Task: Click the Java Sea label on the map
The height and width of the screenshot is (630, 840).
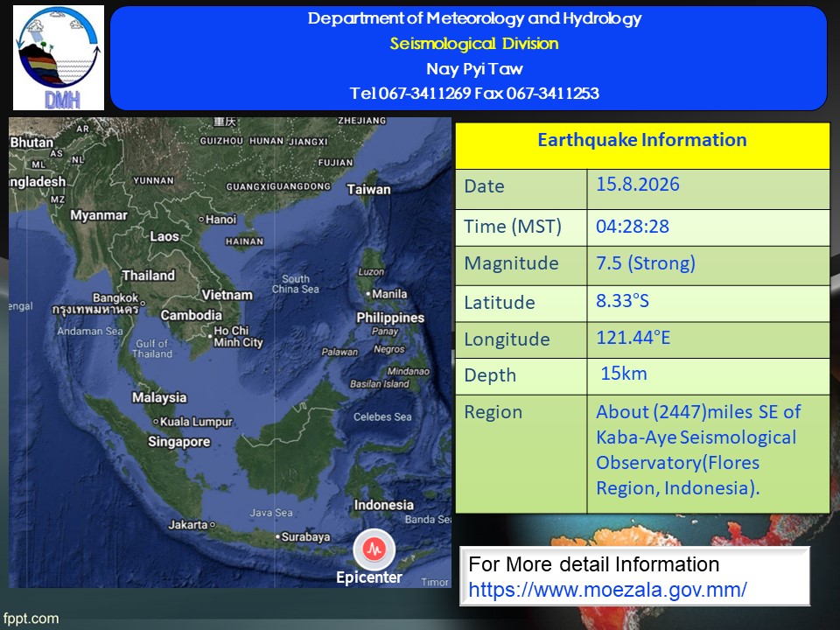Action: click(x=271, y=513)
